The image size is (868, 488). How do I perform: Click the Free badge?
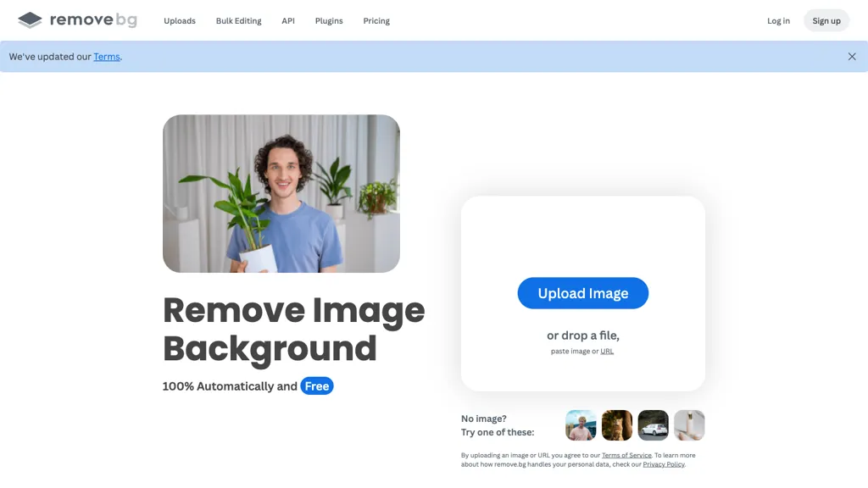click(x=316, y=385)
